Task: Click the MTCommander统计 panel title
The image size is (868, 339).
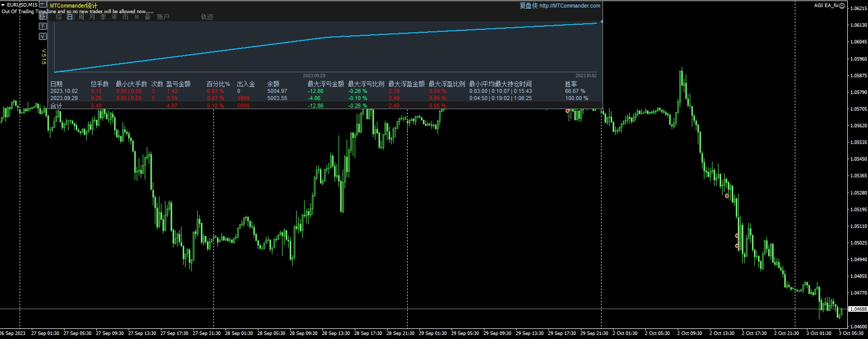Action: pos(74,6)
